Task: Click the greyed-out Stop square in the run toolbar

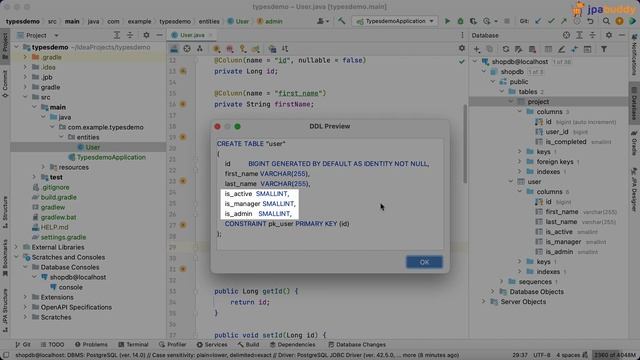Action: [507, 21]
